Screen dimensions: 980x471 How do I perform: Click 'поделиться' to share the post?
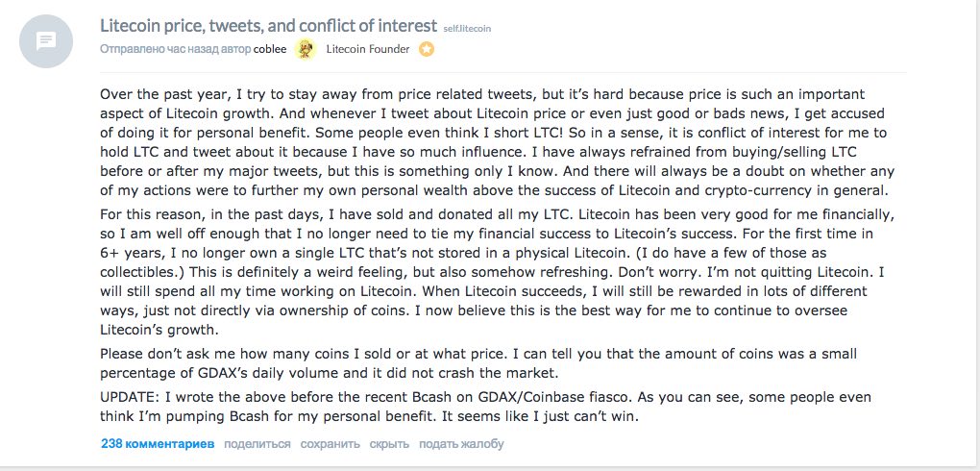click(x=257, y=444)
